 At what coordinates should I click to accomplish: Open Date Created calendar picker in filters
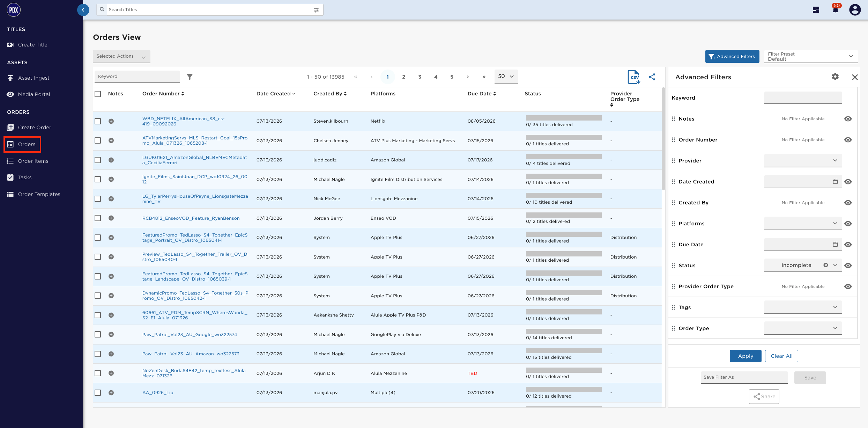(x=835, y=181)
